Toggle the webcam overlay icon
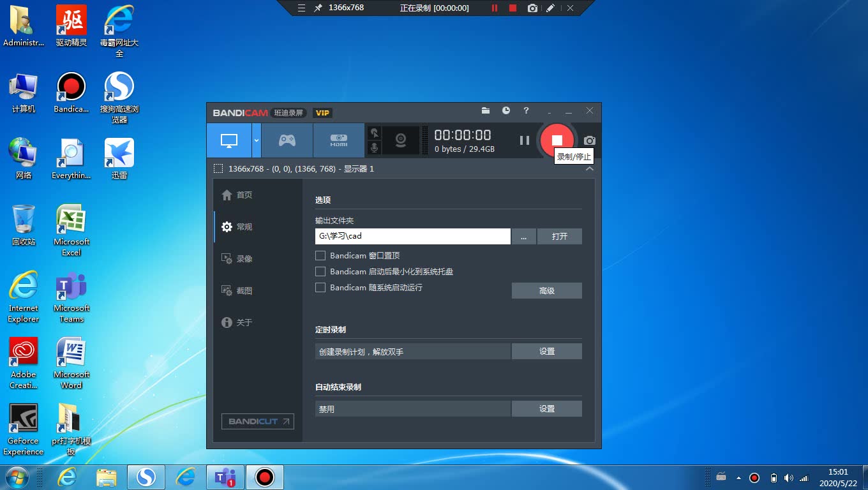The height and width of the screenshot is (490, 868). tap(401, 140)
